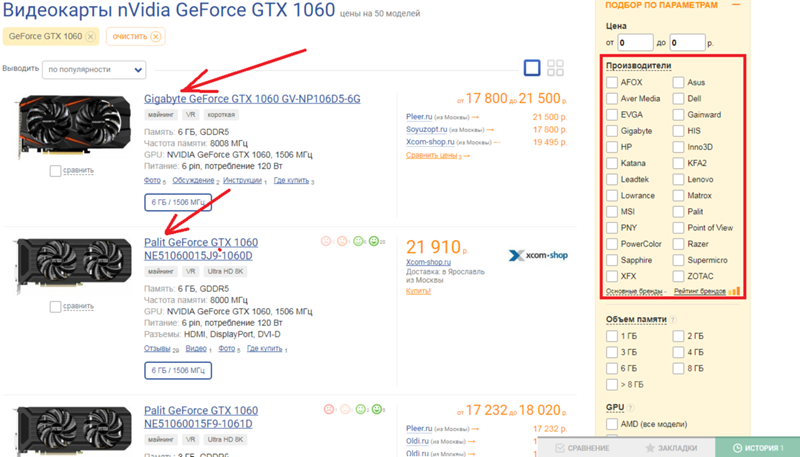The width and height of the screenshot is (800, 457).
Task: Click help icon next to Объем памяти
Action: pos(673,320)
